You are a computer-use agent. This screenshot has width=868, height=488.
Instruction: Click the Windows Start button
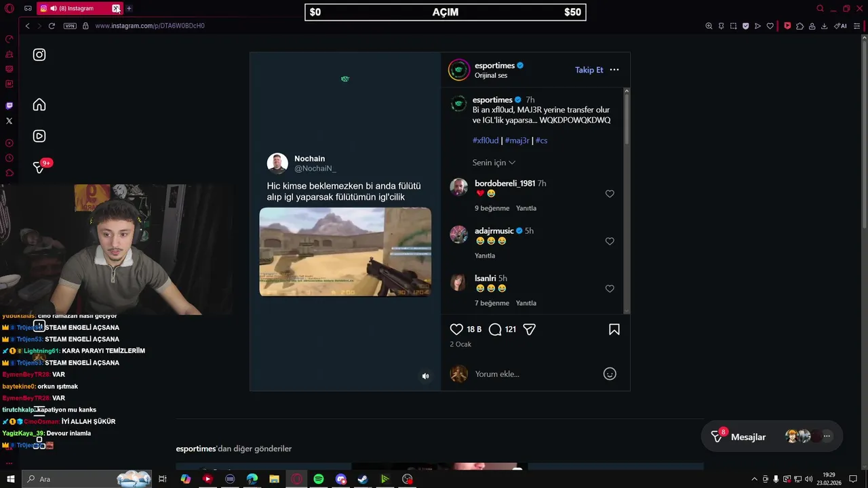point(10,479)
